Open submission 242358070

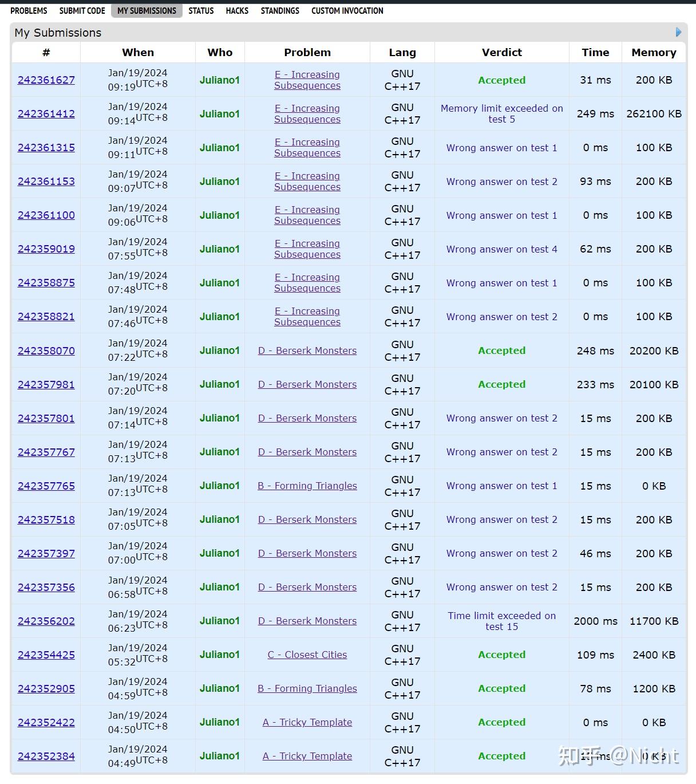(46, 350)
